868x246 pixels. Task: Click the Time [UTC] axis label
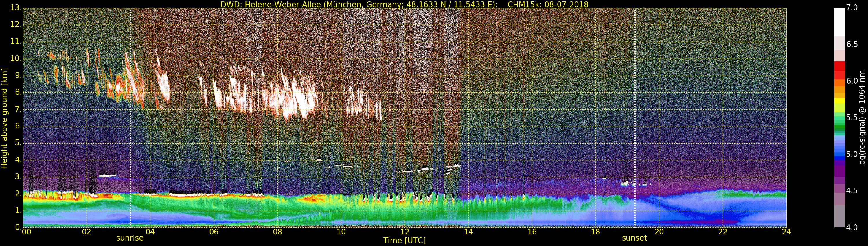[x=404, y=240]
